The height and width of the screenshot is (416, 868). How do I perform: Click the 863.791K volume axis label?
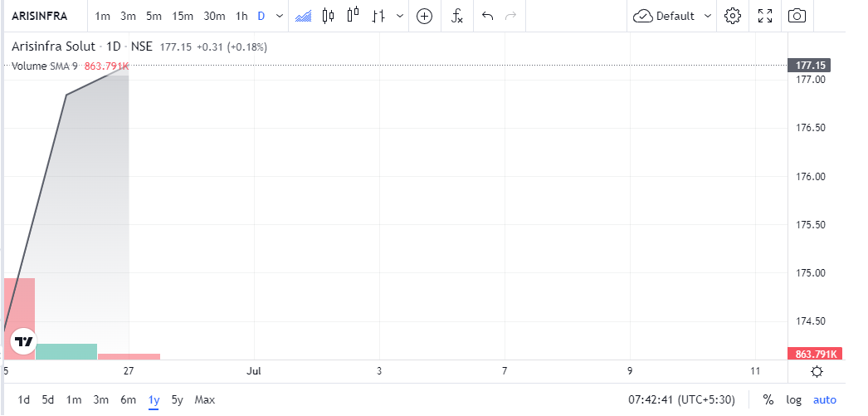(x=815, y=354)
